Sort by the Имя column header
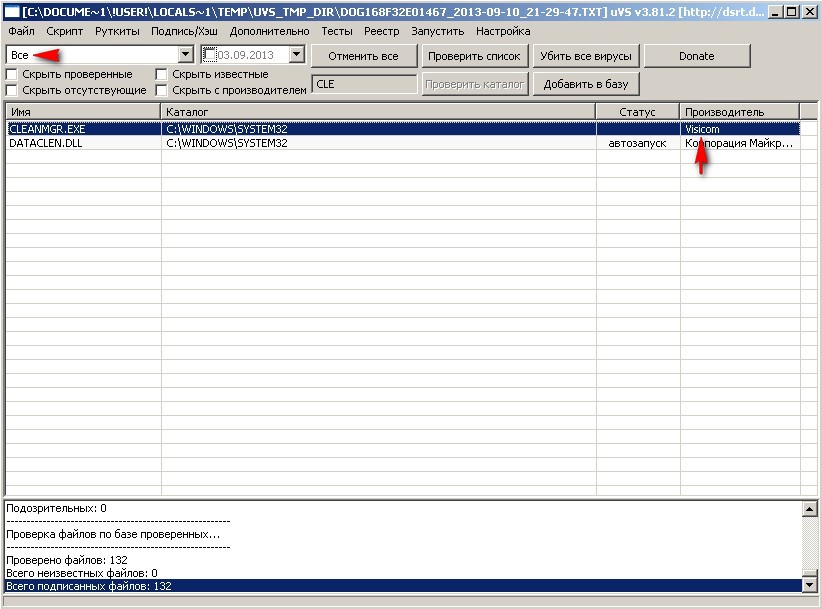Image resolution: width=822 pixels, height=609 pixels. point(83,112)
